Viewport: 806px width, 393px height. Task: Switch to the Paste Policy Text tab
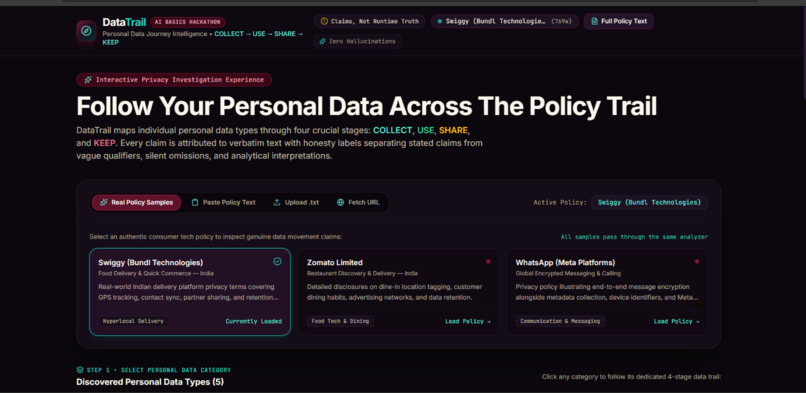coord(224,202)
